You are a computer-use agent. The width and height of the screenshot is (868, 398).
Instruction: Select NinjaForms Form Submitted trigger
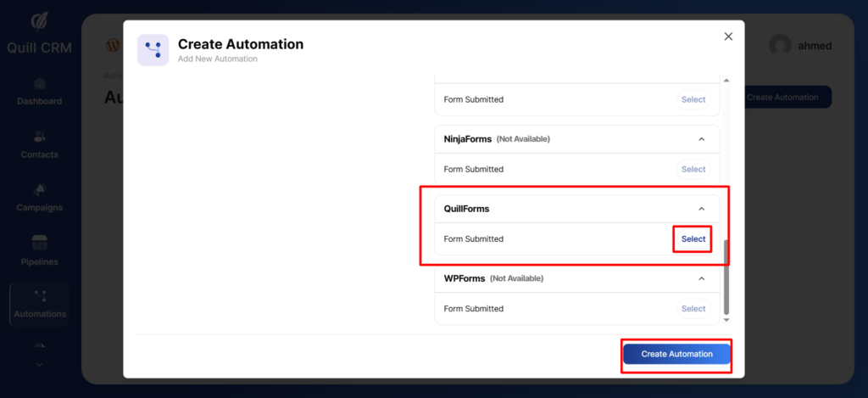(693, 170)
